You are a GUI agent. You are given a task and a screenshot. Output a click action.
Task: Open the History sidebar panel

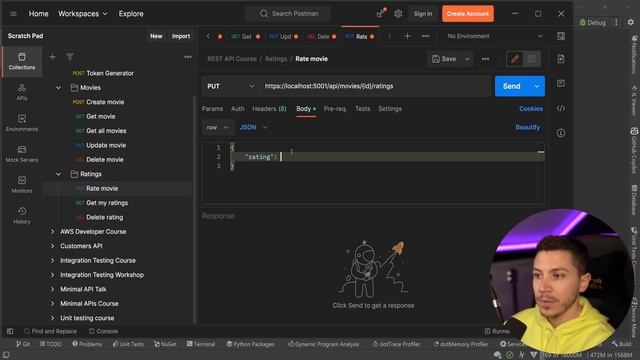[x=22, y=216]
